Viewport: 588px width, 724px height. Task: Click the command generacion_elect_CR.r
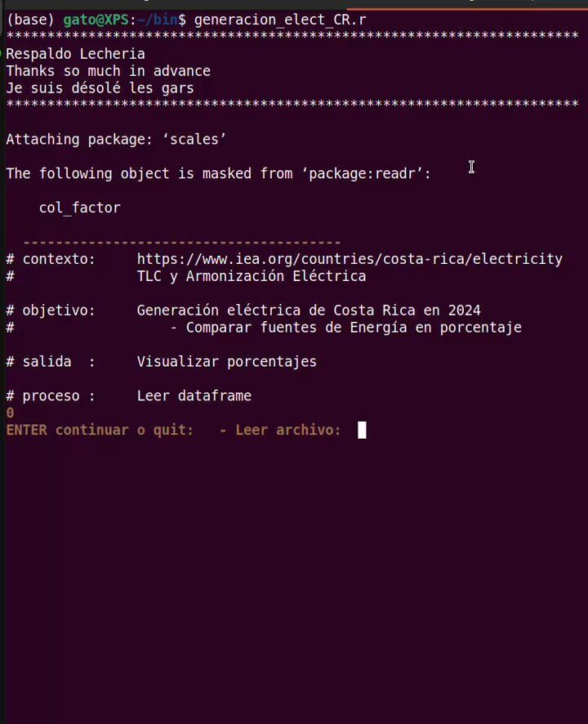[x=280, y=20]
